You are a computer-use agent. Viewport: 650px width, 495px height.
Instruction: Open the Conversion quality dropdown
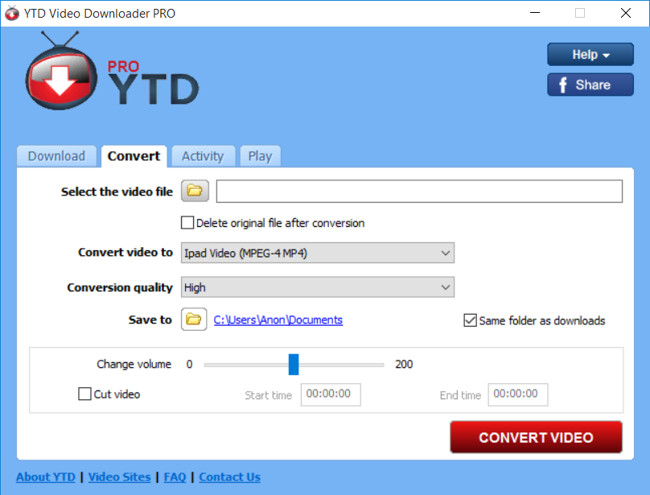coord(318,287)
